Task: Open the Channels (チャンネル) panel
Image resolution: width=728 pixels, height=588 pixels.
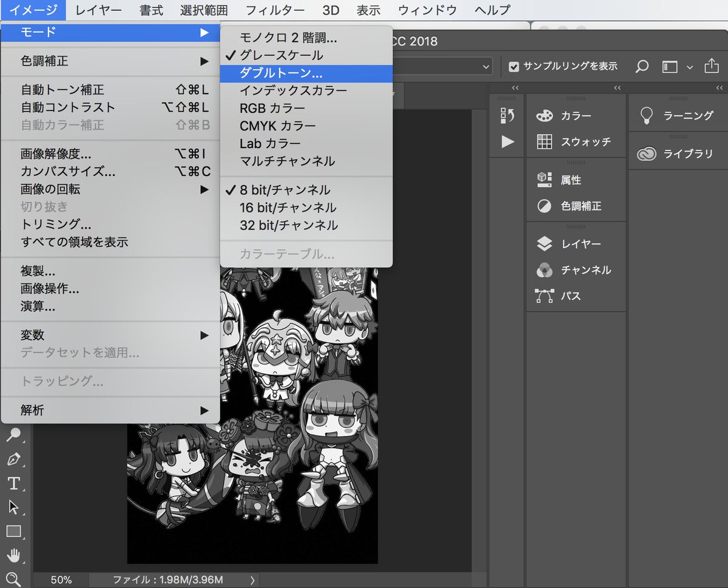Action: click(x=575, y=270)
